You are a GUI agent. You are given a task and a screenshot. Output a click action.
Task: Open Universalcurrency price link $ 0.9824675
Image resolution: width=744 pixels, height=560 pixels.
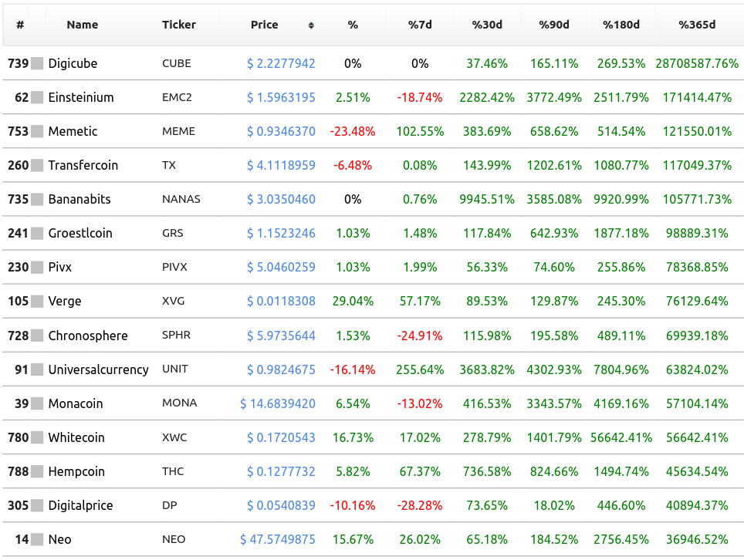(281, 369)
